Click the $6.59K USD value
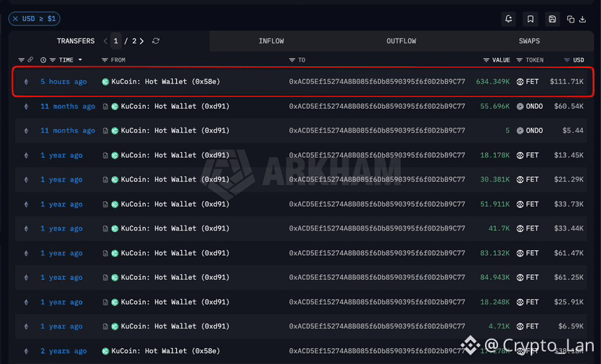 point(571,326)
